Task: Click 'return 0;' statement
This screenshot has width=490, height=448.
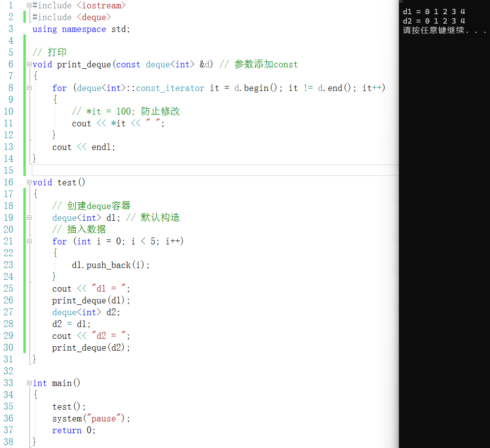Action: click(x=74, y=430)
